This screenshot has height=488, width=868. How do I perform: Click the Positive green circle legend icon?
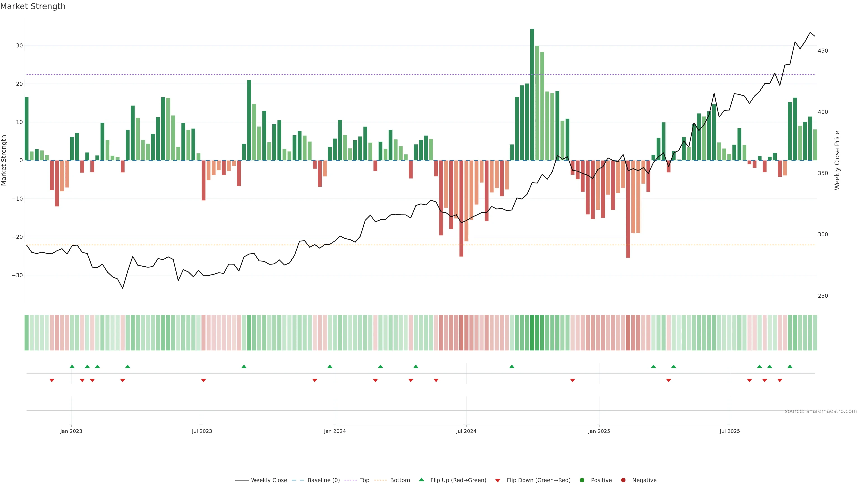coord(582,480)
